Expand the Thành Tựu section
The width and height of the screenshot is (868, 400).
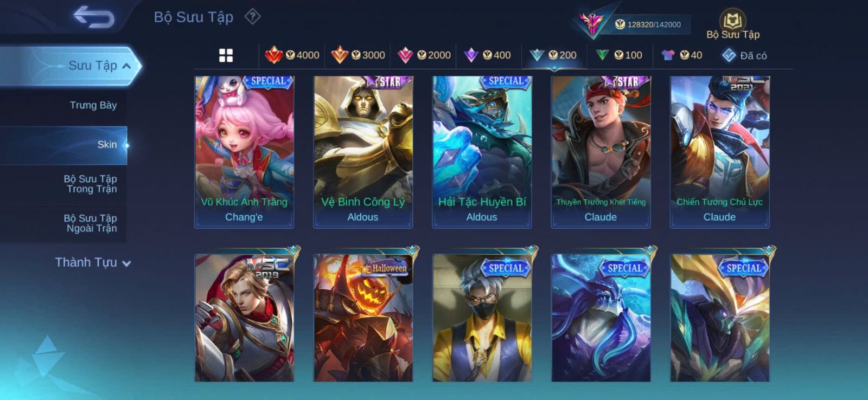point(93,262)
